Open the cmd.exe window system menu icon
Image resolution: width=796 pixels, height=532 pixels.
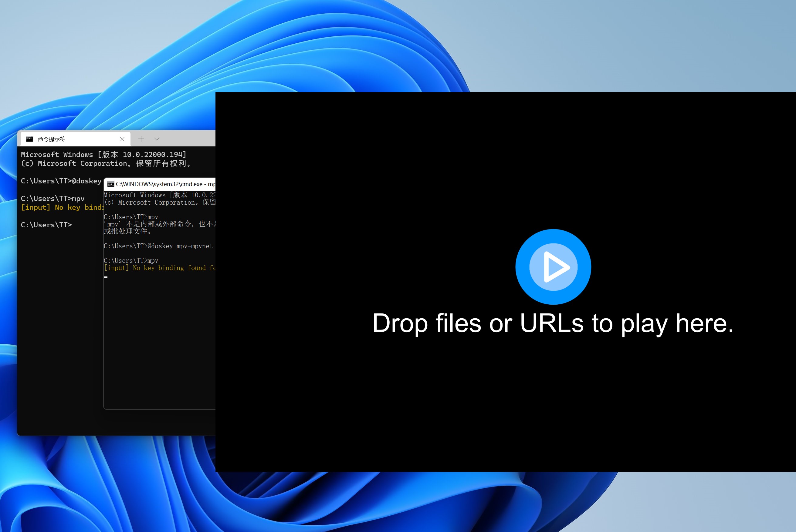(x=110, y=184)
